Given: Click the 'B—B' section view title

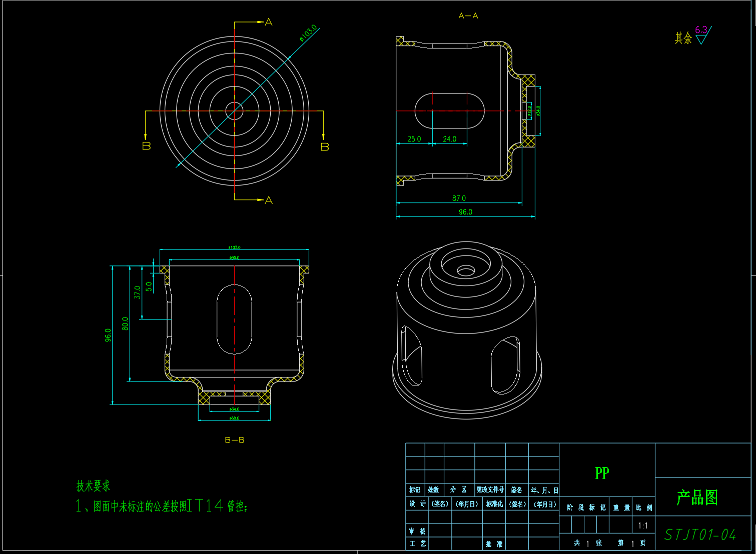Looking at the screenshot, I should (x=235, y=440).
